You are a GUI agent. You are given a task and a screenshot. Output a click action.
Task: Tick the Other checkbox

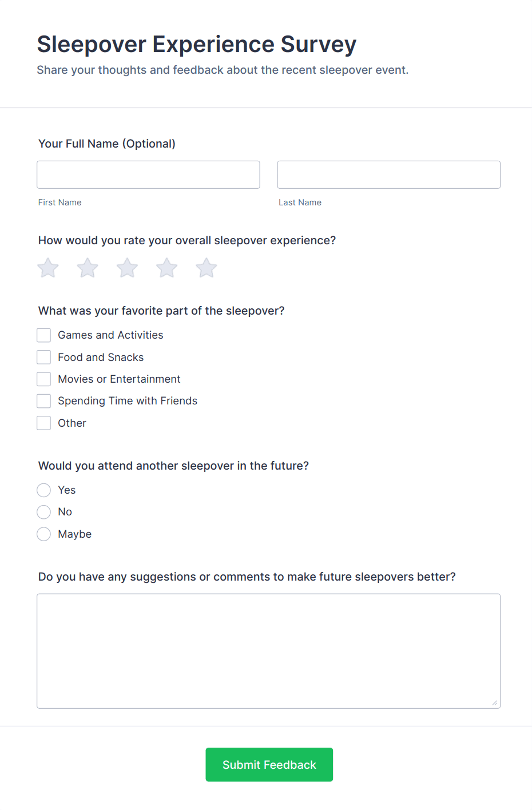(x=43, y=423)
